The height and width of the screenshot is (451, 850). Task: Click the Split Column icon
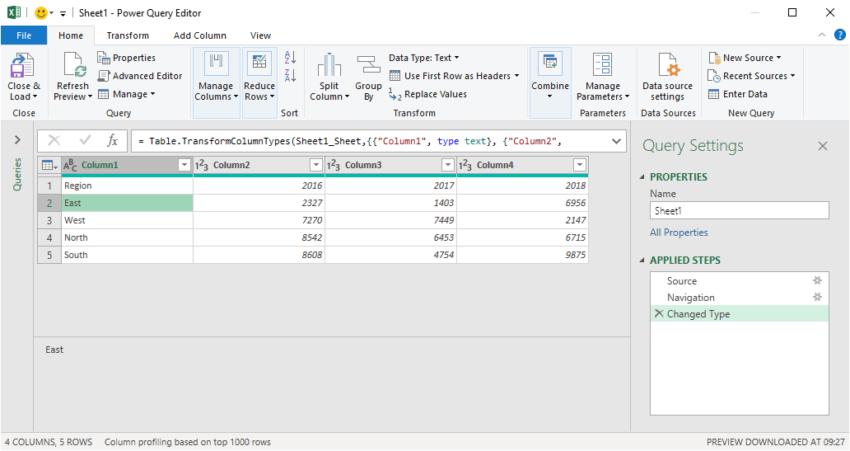(x=329, y=67)
